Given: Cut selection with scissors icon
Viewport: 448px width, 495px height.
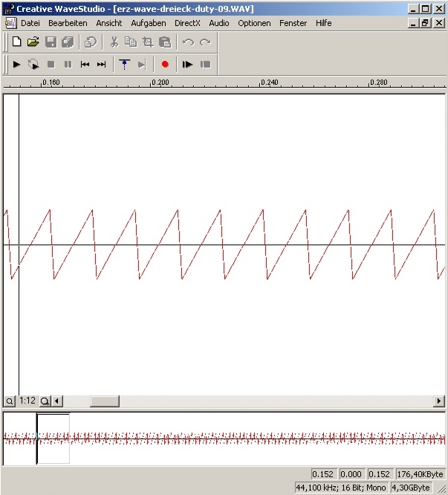Looking at the screenshot, I should [114, 42].
